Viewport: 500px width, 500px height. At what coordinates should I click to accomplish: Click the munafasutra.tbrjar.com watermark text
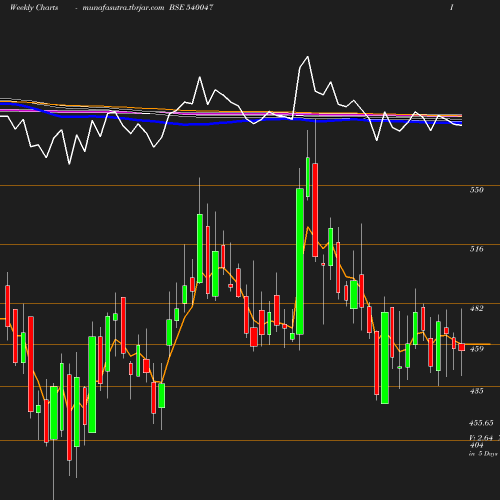[123, 8]
